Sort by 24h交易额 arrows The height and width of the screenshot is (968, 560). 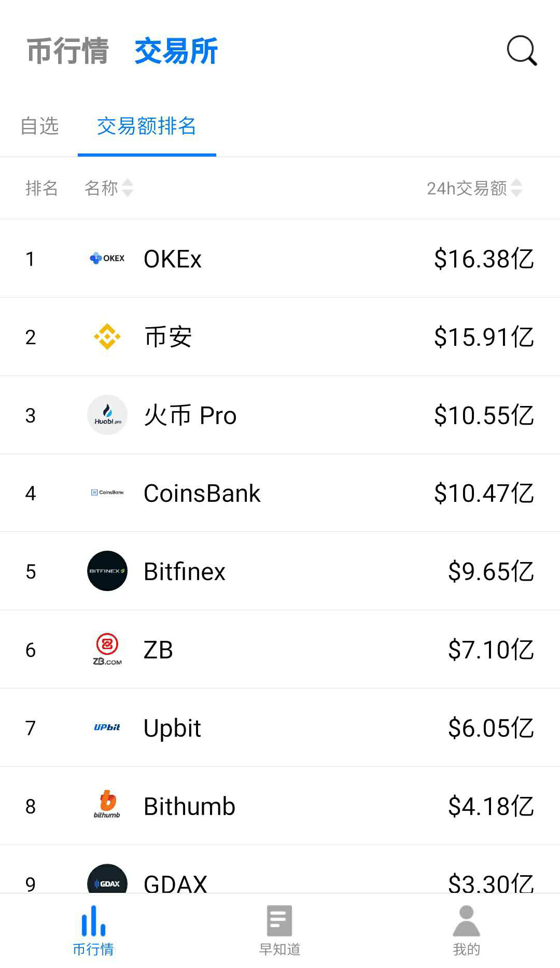coord(516,188)
